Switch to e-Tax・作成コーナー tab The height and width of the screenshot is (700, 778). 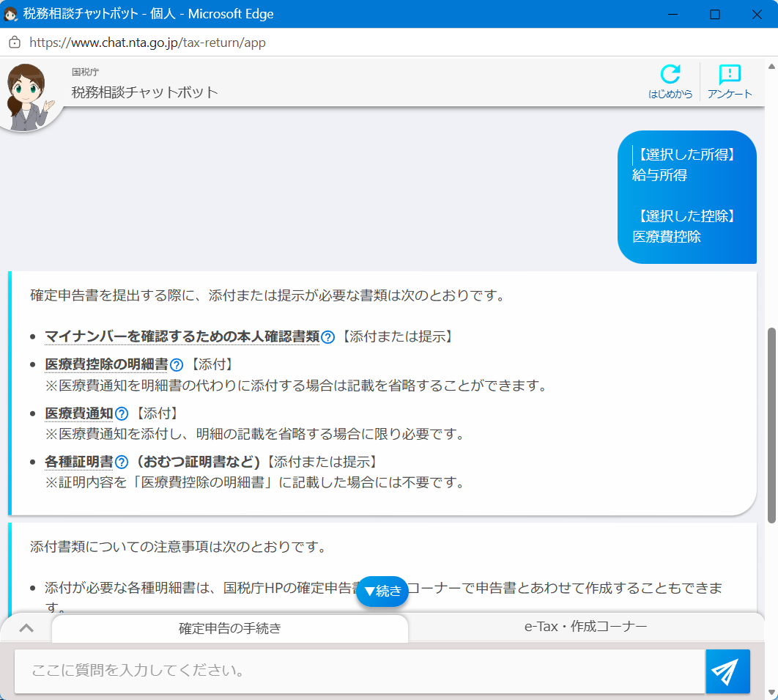[585, 627]
